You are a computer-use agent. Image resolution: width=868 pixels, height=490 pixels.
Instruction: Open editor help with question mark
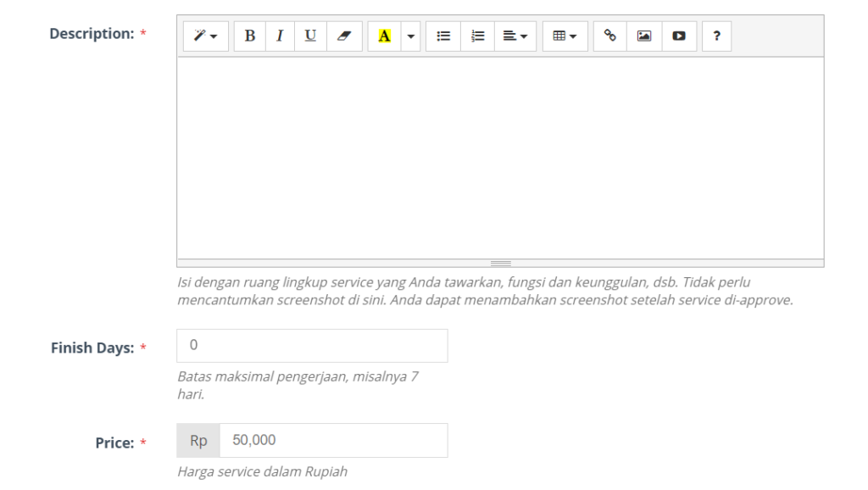point(717,36)
